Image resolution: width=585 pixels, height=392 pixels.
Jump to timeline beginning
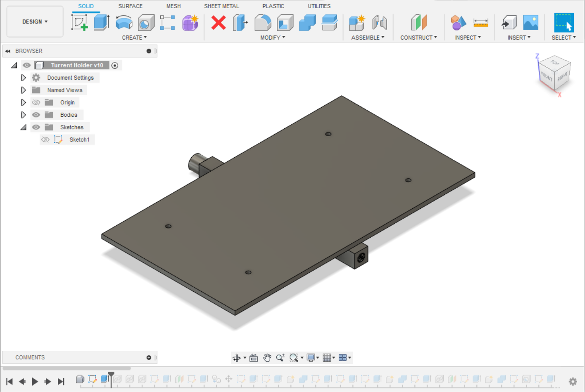pos(10,381)
